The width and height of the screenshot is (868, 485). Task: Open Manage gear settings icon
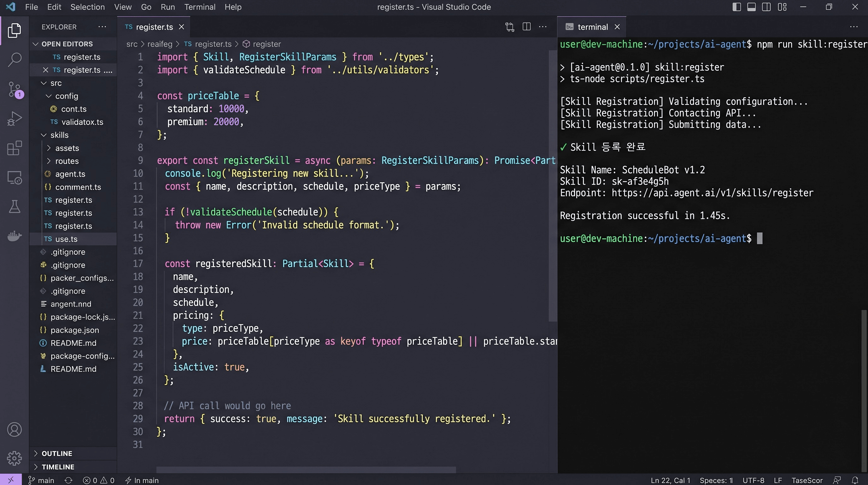click(x=15, y=458)
